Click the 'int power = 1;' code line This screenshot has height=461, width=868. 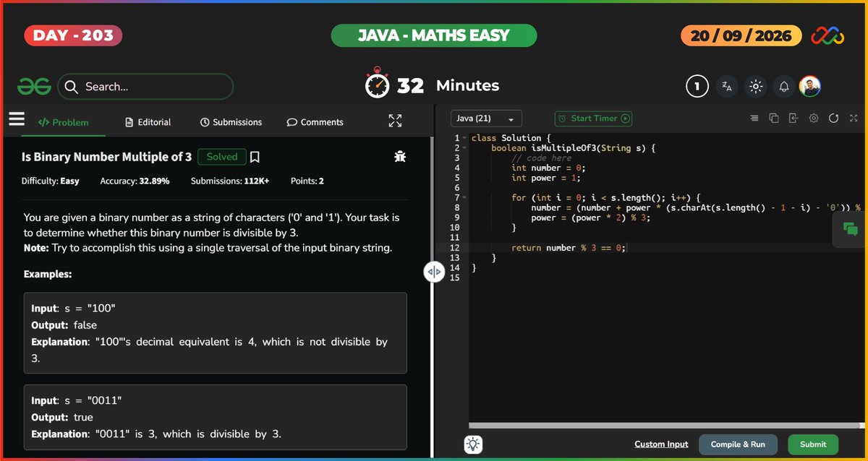(x=546, y=178)
